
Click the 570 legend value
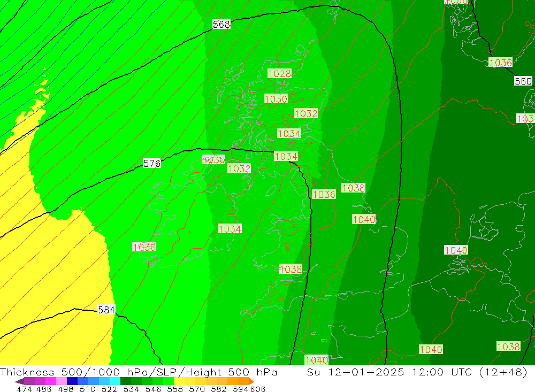pos(196,389)
